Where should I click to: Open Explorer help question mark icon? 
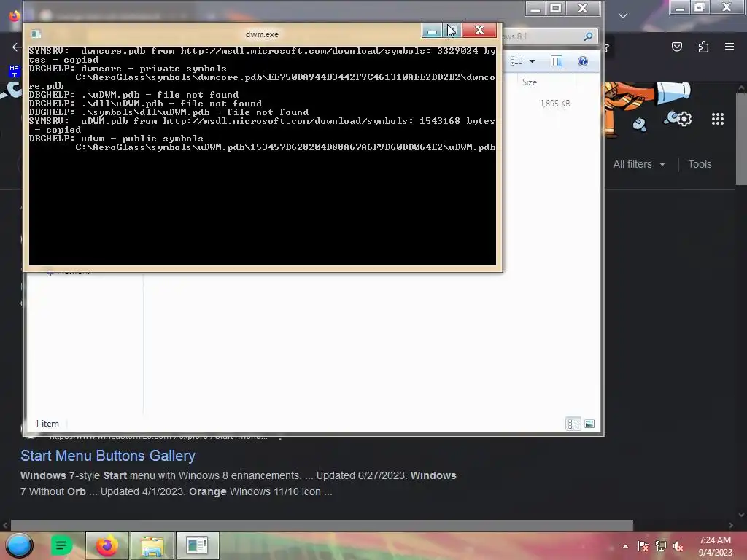[583, 61]
